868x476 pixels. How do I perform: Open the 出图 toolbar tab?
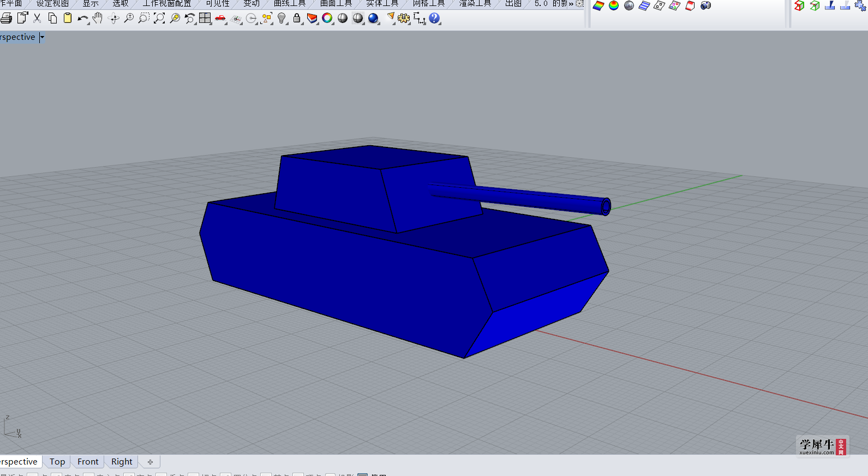[513, 3]
